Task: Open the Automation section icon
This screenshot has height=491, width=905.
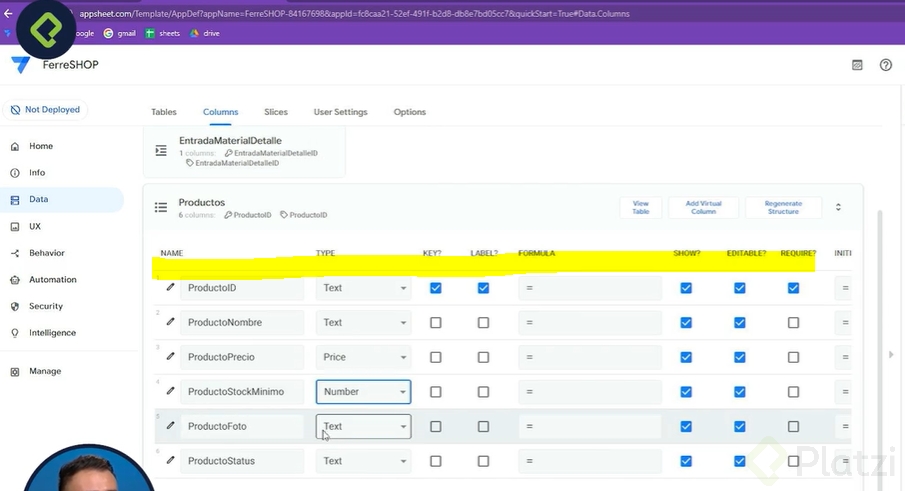Action: pyautogui.click(x=15, y=280)
